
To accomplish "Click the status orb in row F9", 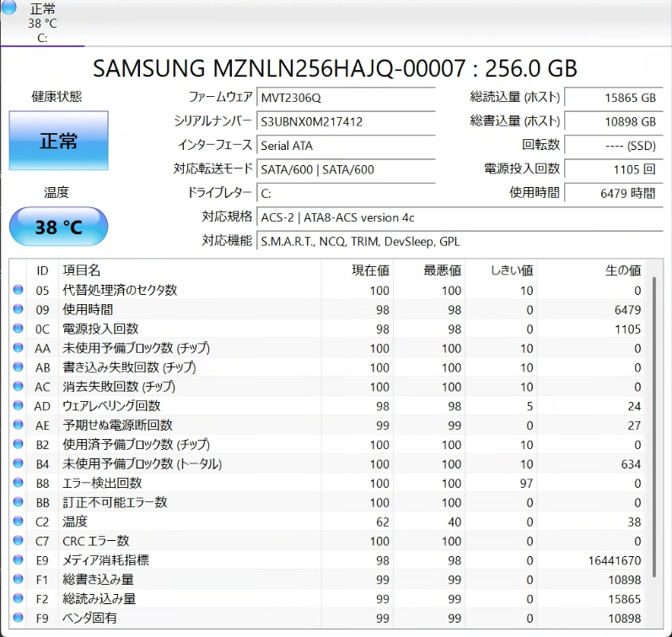I will pos(18,618).
